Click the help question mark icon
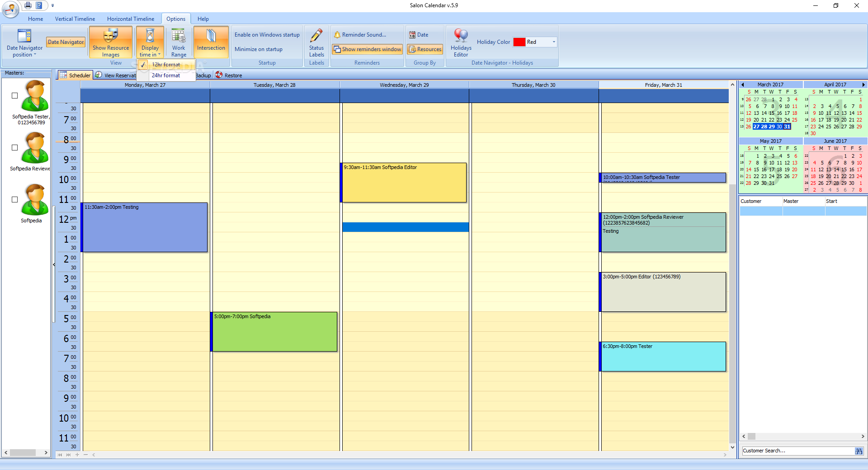Screen dimensions: 868x470 (39, 5)
